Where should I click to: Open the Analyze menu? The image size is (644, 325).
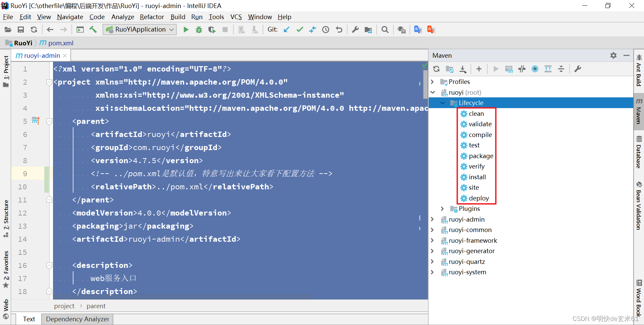point(122,17)
